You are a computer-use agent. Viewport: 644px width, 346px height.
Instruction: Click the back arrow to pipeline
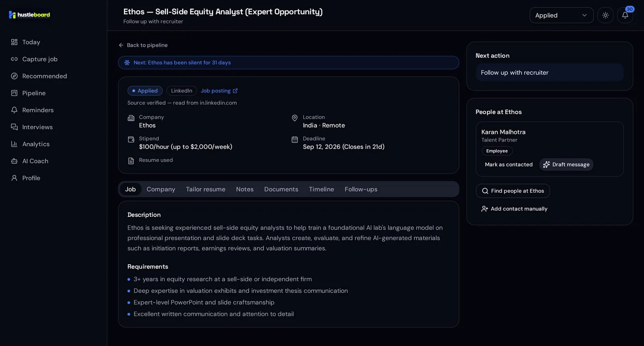point(121,45)
